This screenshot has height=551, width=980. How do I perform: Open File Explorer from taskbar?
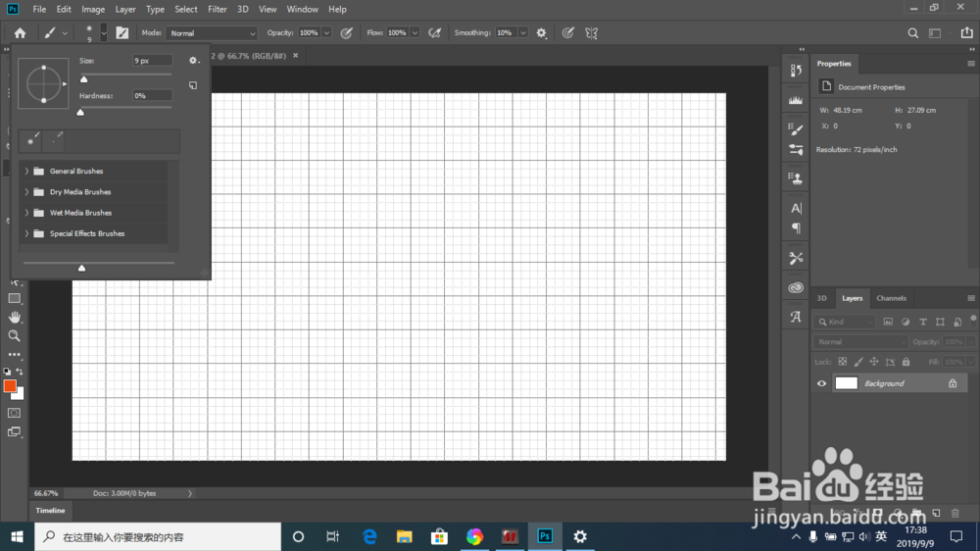click(x=405, y=536)
